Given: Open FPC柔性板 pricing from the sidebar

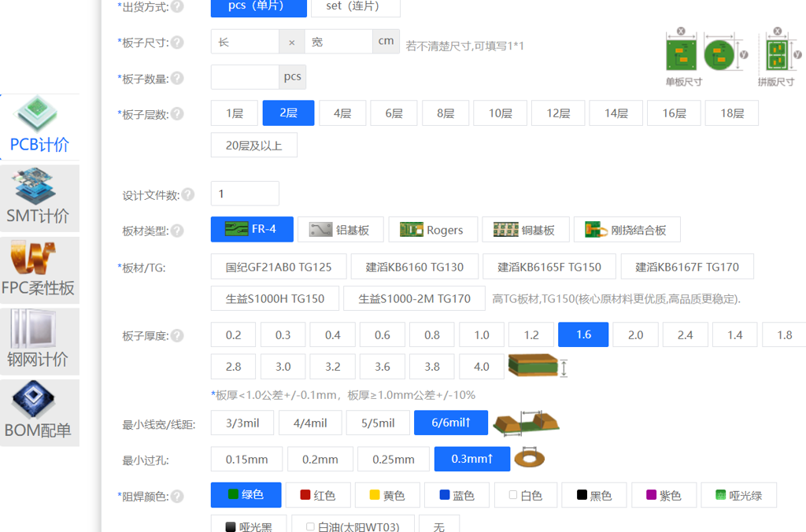Looking at the screenshot, I should pos(39,270).
